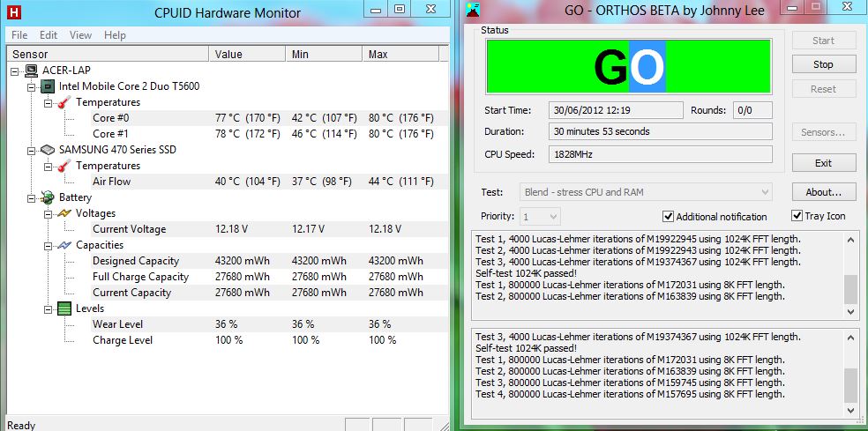Open the View menu
Screen dimensions: 868x431
(80, 35)
